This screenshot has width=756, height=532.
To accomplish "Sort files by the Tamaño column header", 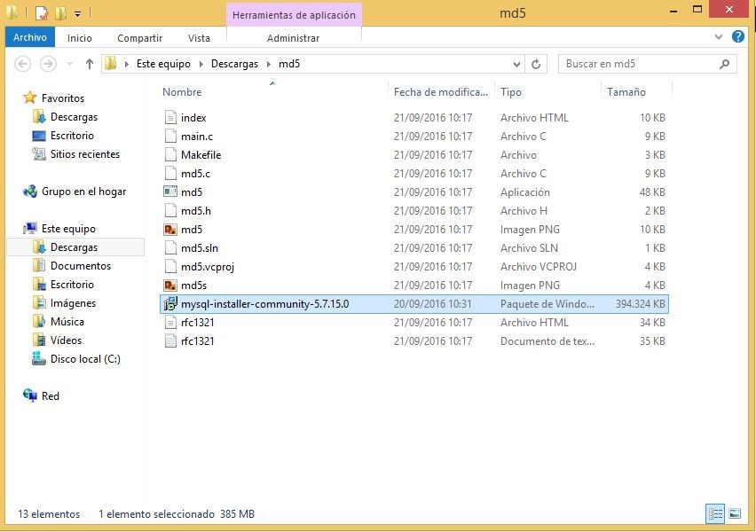I will point(626,92).
